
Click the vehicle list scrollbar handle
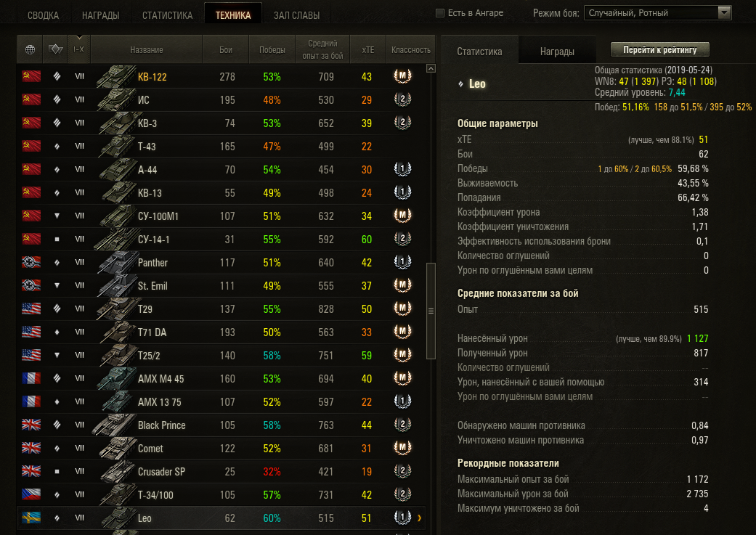pyautogui.click(x=431, y=311)
